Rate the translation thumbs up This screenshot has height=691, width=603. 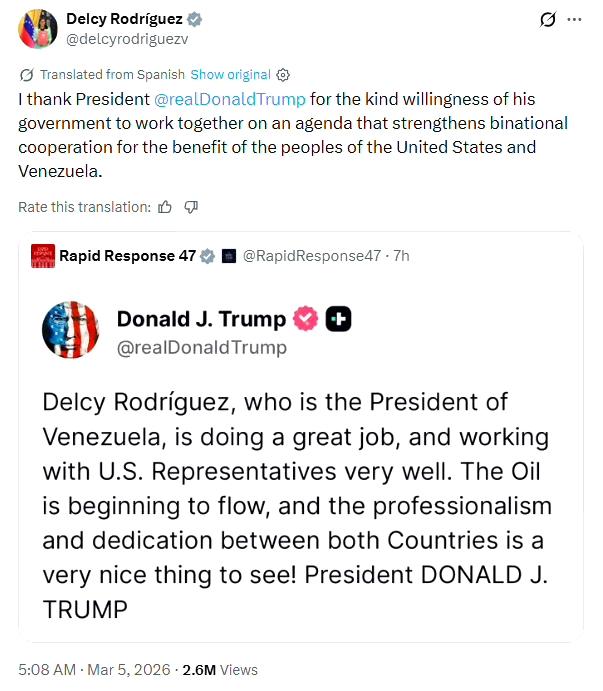point(165,207)
